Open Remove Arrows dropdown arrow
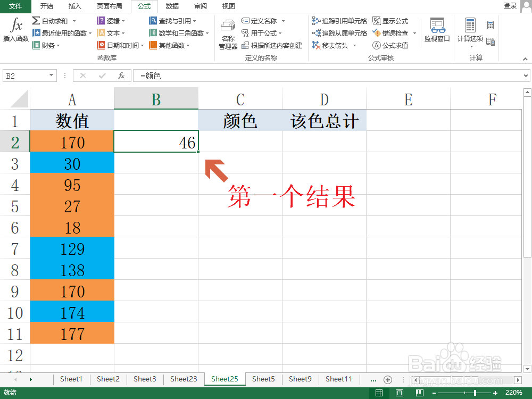 354,45
